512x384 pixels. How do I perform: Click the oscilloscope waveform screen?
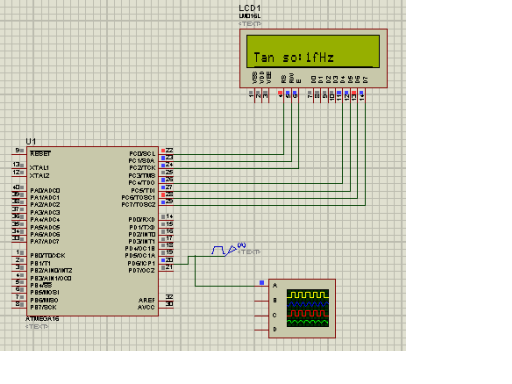click(308, 308)
